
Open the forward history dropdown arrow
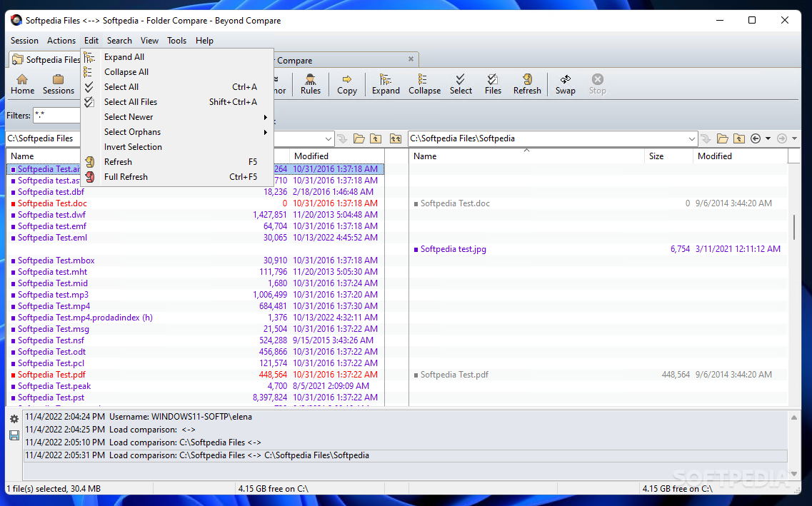794,138
